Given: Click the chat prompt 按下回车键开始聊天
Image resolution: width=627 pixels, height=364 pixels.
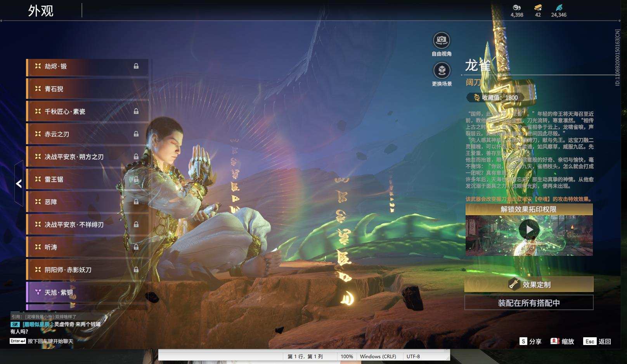Looking at the screenshot, I should pos(50,341).
